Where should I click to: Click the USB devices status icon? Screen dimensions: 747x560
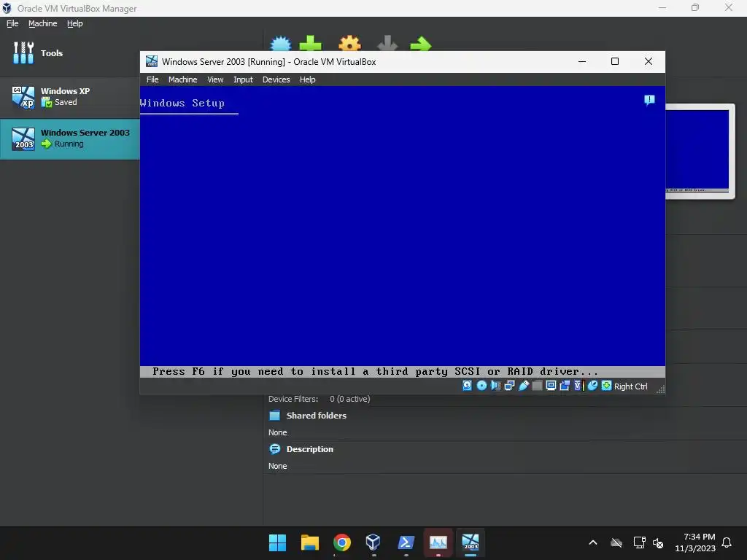click(524, 386)
